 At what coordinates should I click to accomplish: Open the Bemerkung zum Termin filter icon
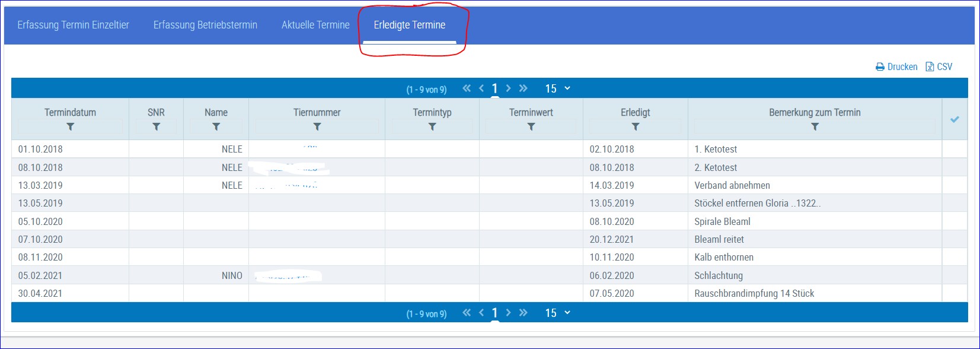(815, 127)
